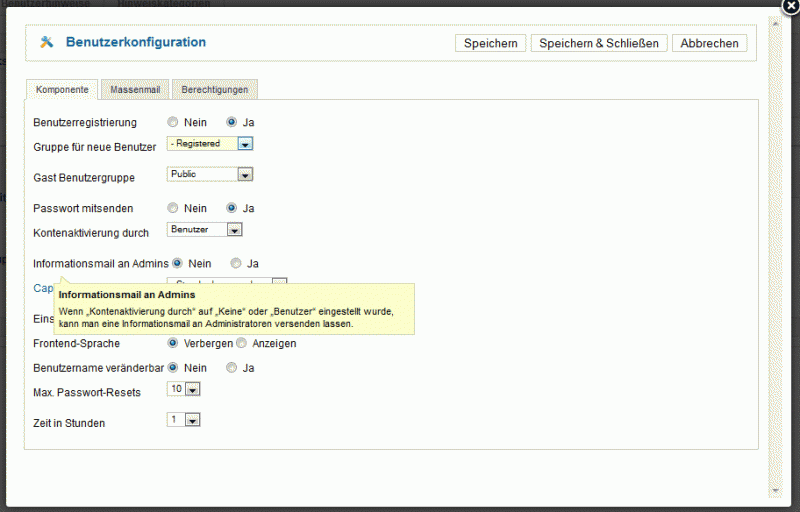Image resolution: width=800 pixels, height=512 pixels.
Task: Set Passwort mitsenden to Nein
Action: 173,208
